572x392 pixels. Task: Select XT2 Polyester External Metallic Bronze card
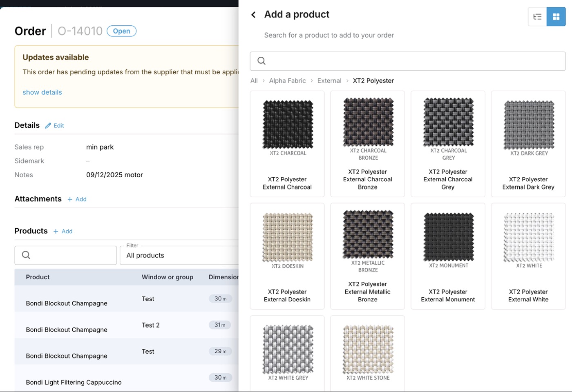tap(368, 256)
